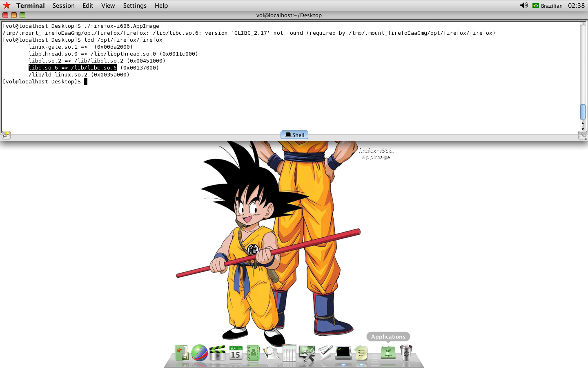Click the GLIBC_2.17 not found error line
Image resolution: width=588 pixels, height=368 pixels.
[249, 33]
